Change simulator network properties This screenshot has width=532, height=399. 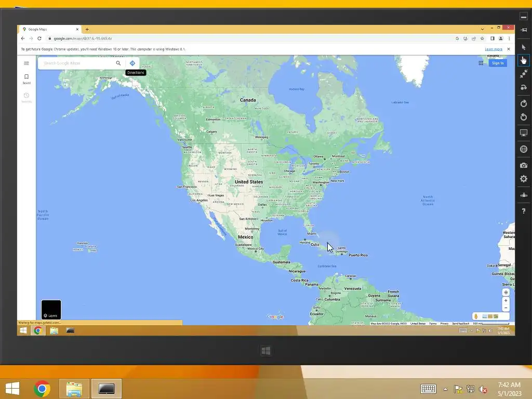pos(524,195)
